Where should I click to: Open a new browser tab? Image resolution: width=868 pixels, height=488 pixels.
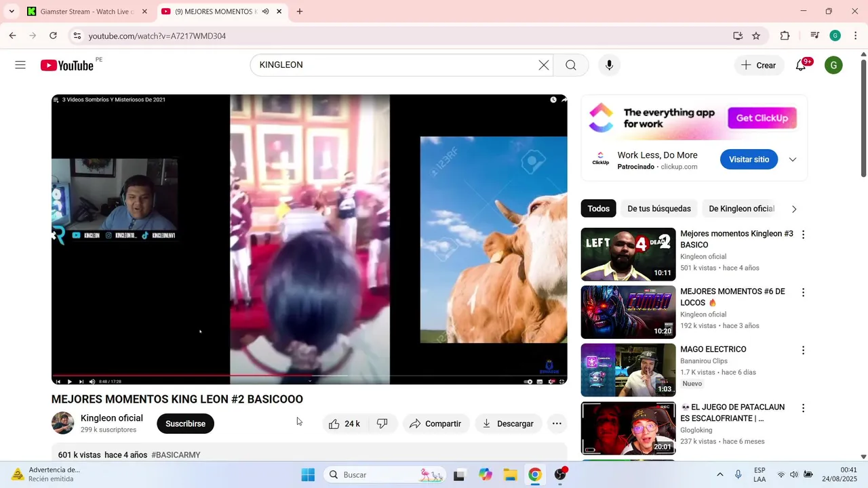[x=300, y=12]
